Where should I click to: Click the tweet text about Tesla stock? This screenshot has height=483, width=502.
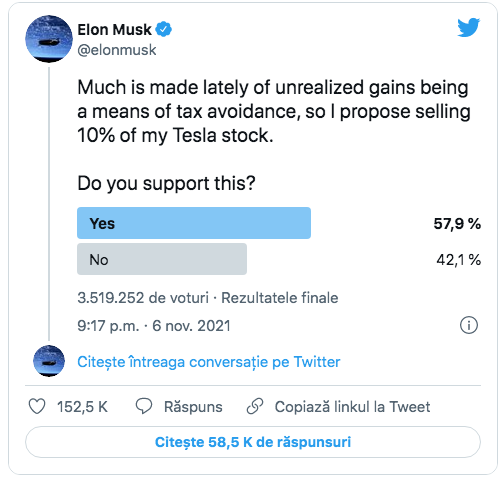tap(274, 111)
